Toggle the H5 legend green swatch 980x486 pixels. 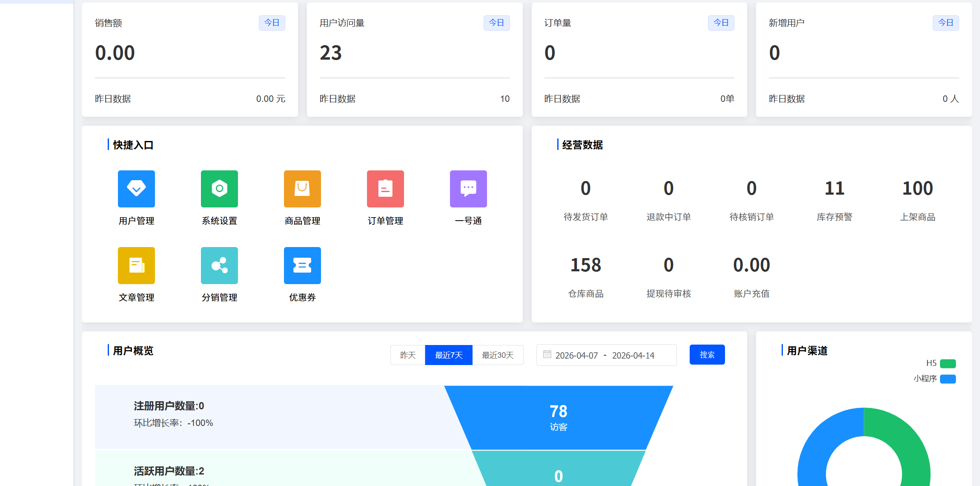tap(948, 363)
